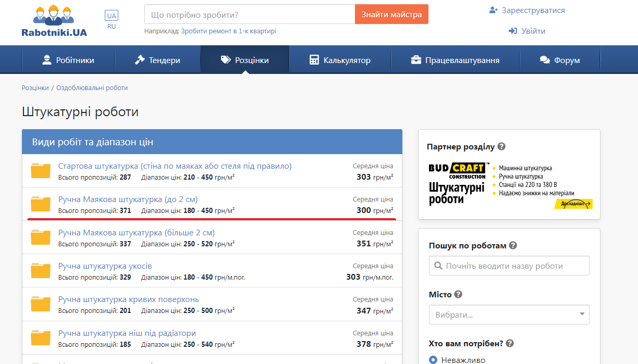This screenshot has height=364, width=638.
Task: Click 'Докладніше' on BudCraft banner
Action: pos(573,204)
